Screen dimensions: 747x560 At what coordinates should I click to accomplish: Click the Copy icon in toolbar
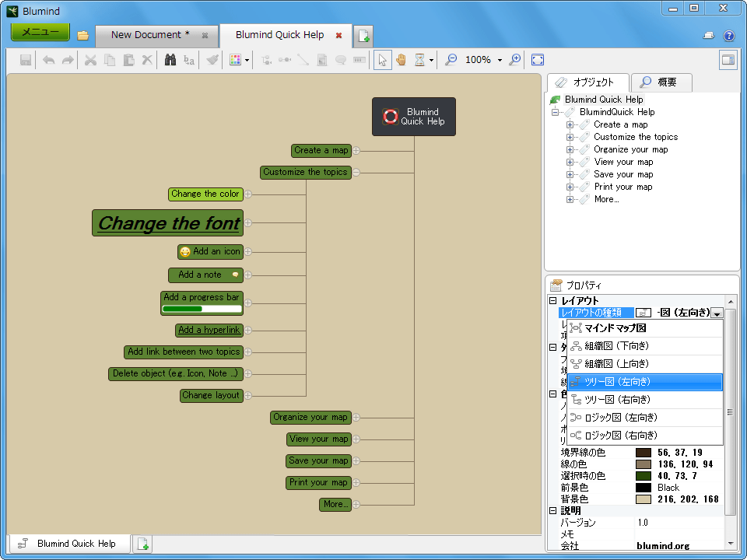point(110,60)
